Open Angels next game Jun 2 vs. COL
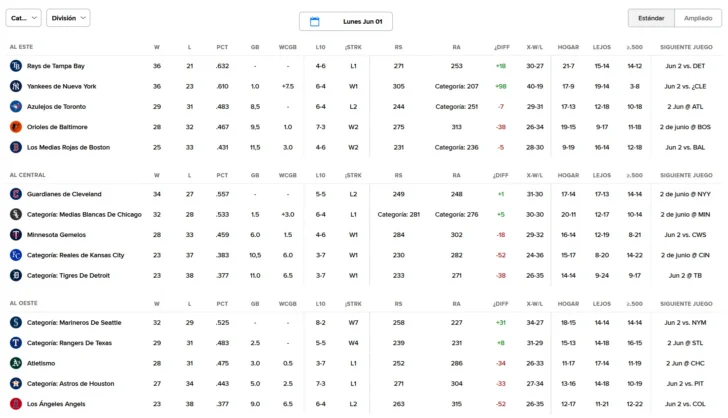Image resolution: width=728 pixels, height=418 pixels. pyautogui.click(x=685, y=404)
